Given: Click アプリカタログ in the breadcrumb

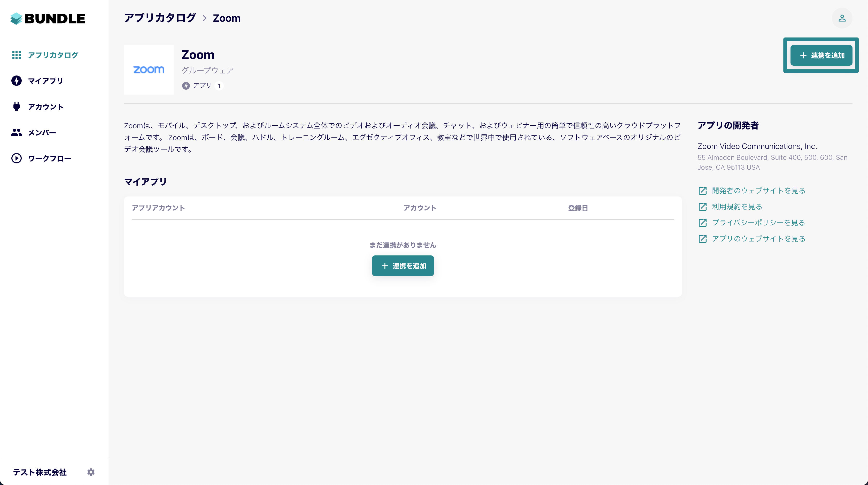Looking at the screenshot, I should click(160, 18).
